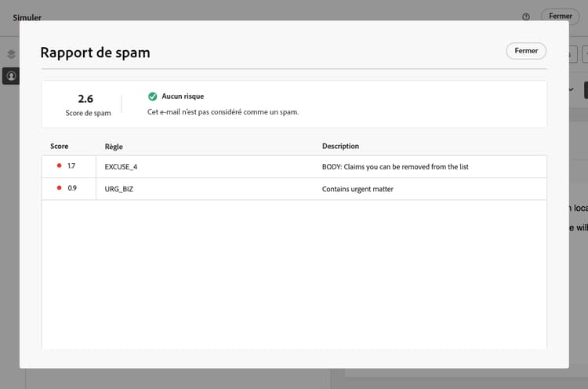The height and width of the screenshot is (389, 588).
Task: Select the URG_BIZ rule row
Action: [294, 189]
